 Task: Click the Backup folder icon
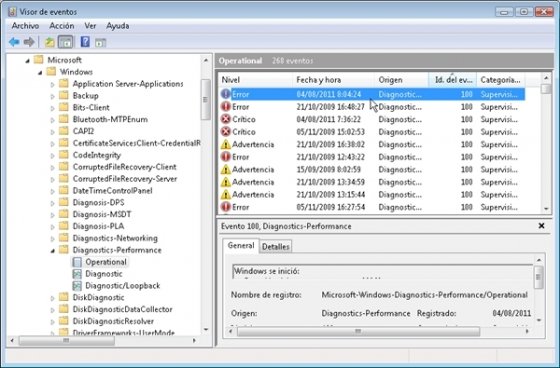[x=64, y=95]
